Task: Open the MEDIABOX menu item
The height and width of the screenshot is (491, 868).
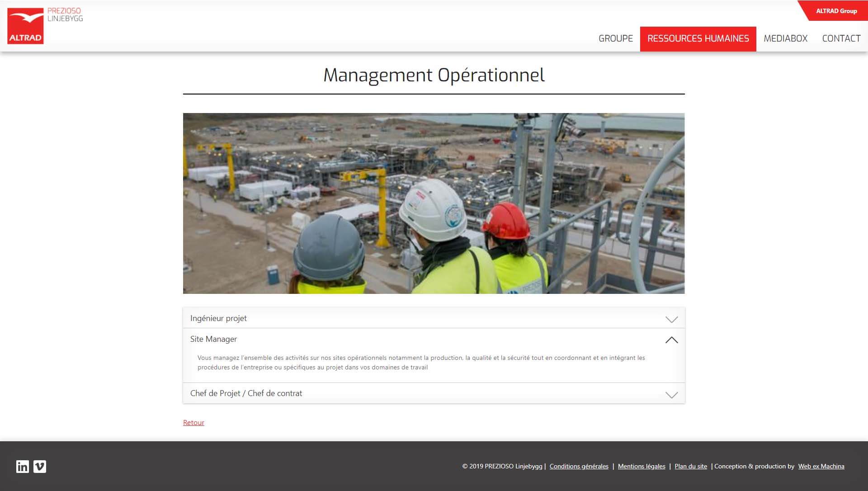Action: (x=785, y=38)
